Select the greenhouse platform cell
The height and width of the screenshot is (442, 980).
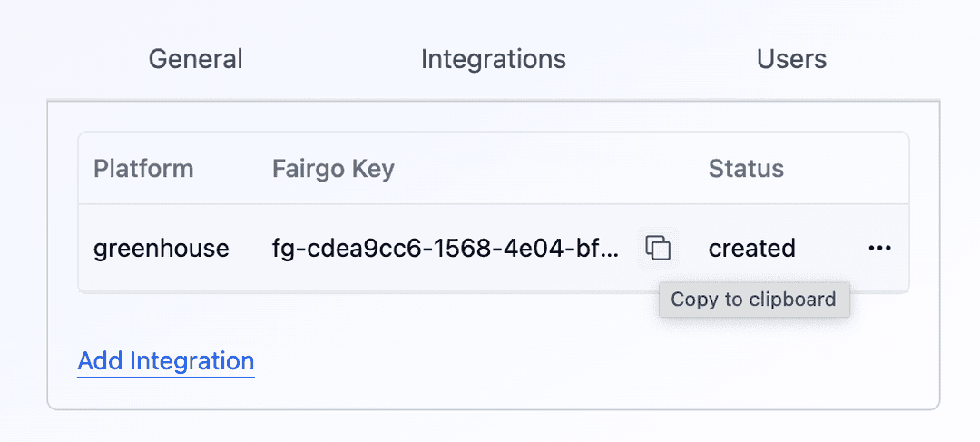162,248
